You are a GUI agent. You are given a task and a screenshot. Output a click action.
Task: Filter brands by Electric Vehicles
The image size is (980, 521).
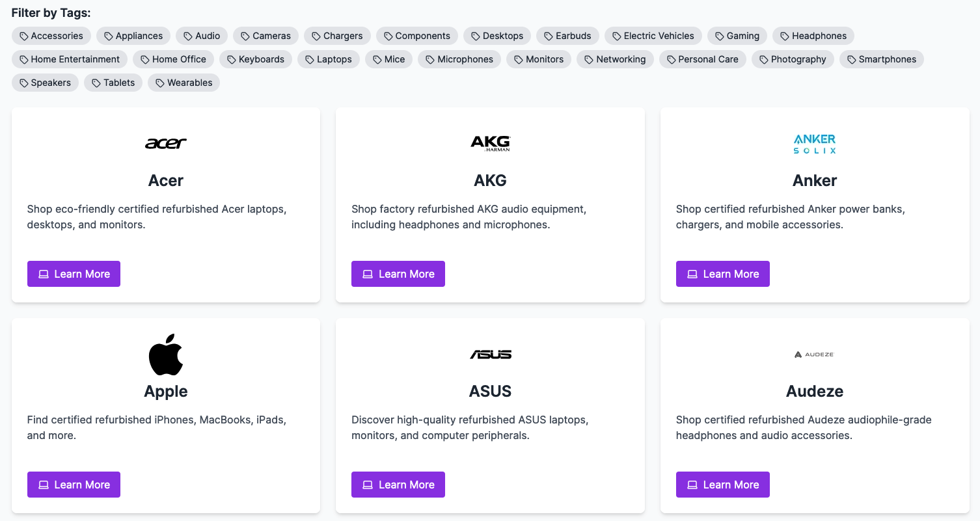[x=653, y=36]
